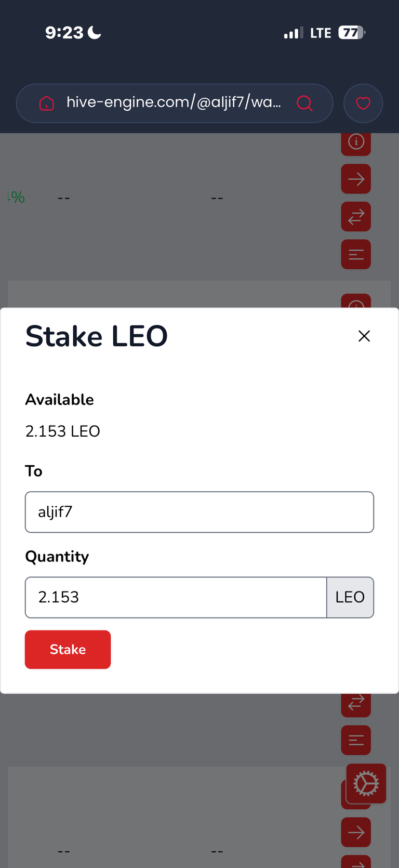Focus the To recipient field
Viewport: 399px width, 868px height.
coord(199,512)
